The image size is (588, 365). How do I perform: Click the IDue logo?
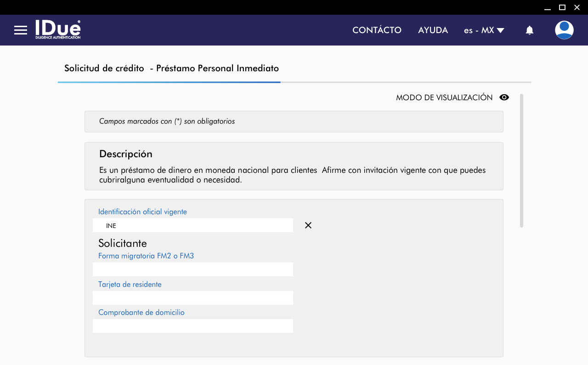tap(58, 29)
